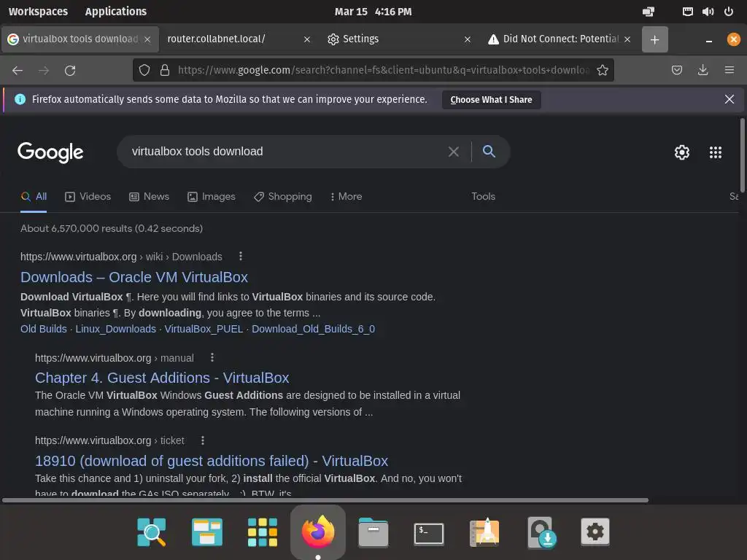The image size is (747, 560).
Task: Click the site security padlock icon
Action: pyautogui.click(x=165, y=71)
